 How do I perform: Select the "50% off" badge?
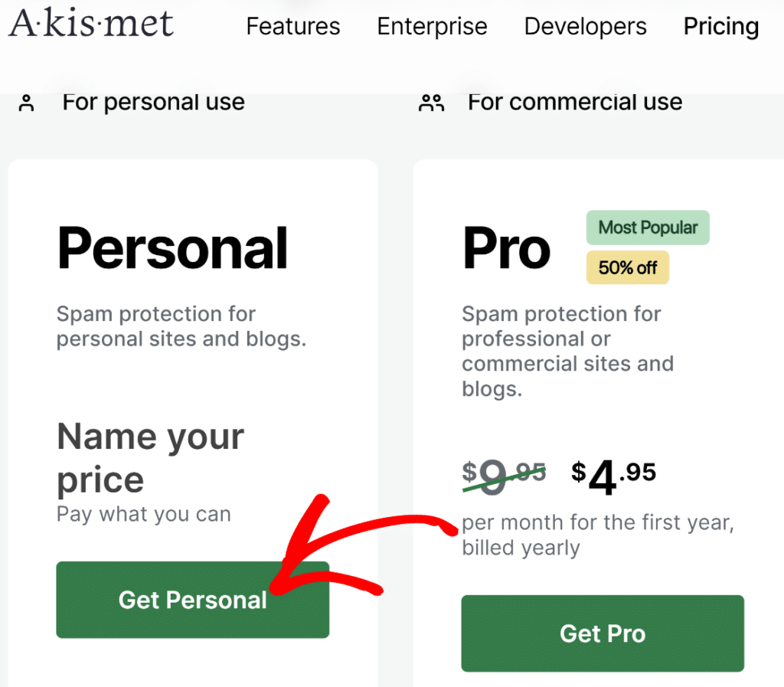[627, 268]
